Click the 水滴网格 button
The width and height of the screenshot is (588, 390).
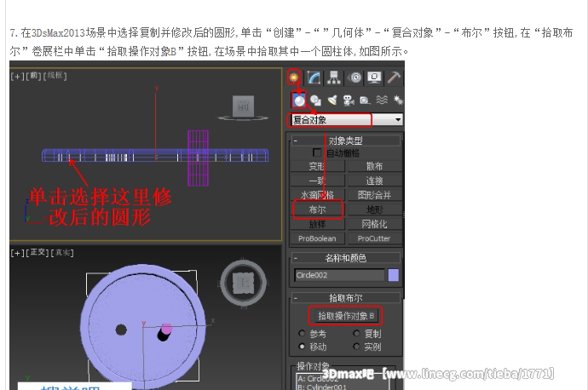click(317, 195)
